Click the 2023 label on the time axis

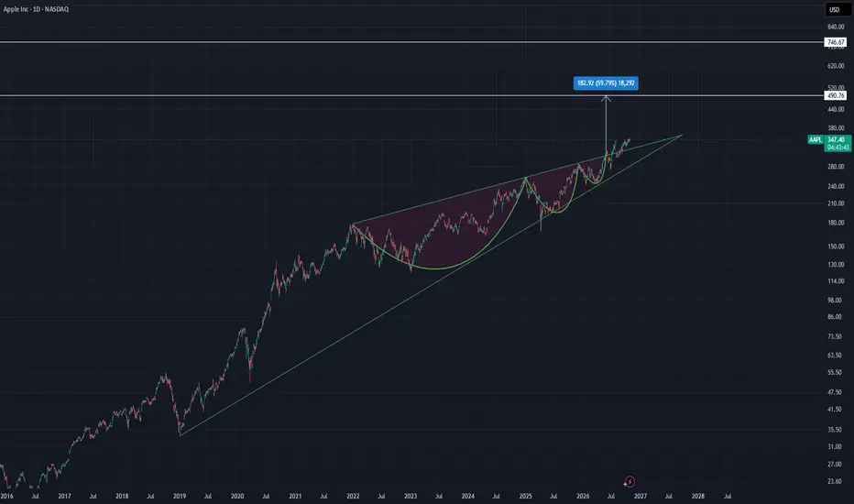[411, 497]
